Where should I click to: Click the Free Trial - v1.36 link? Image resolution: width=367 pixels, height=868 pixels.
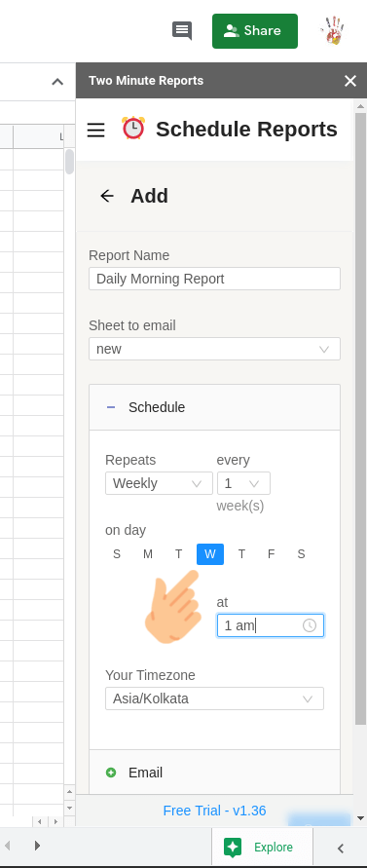tap(214, 811)
